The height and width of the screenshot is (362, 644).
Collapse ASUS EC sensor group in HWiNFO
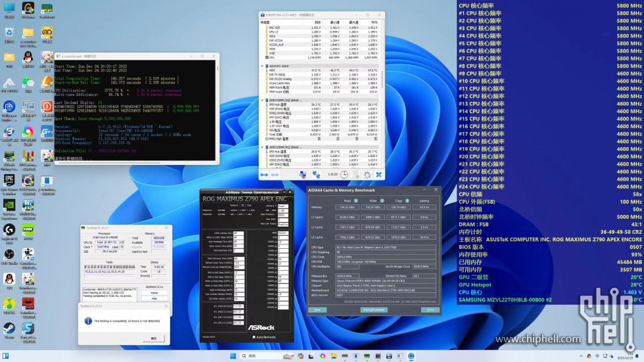[262, 66]
